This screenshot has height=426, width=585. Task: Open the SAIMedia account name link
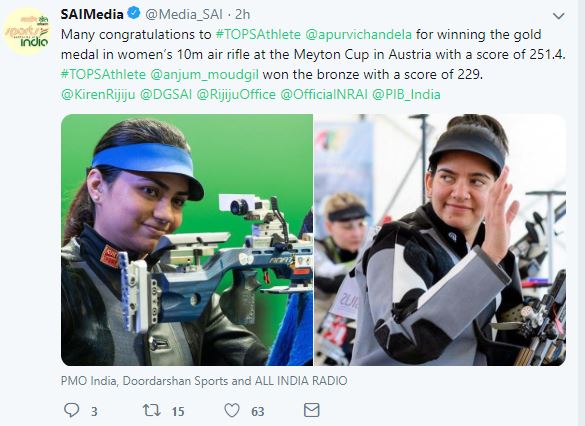92,14
